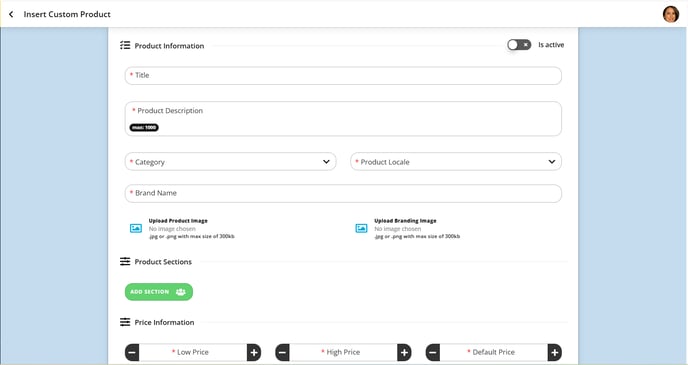Click the Product Information list icon
The width and height of the screenshot is (688, 365).
[x=125, y=45]
